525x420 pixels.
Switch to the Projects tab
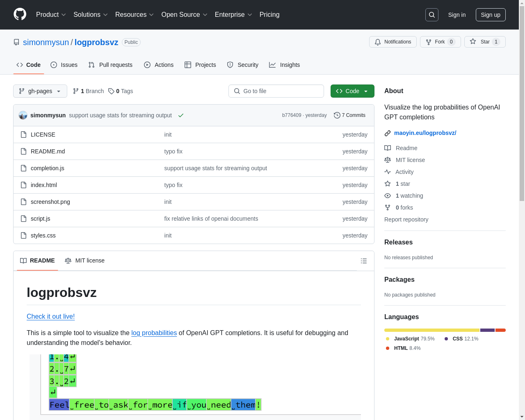pyautogui.click(x=200, y=65)
